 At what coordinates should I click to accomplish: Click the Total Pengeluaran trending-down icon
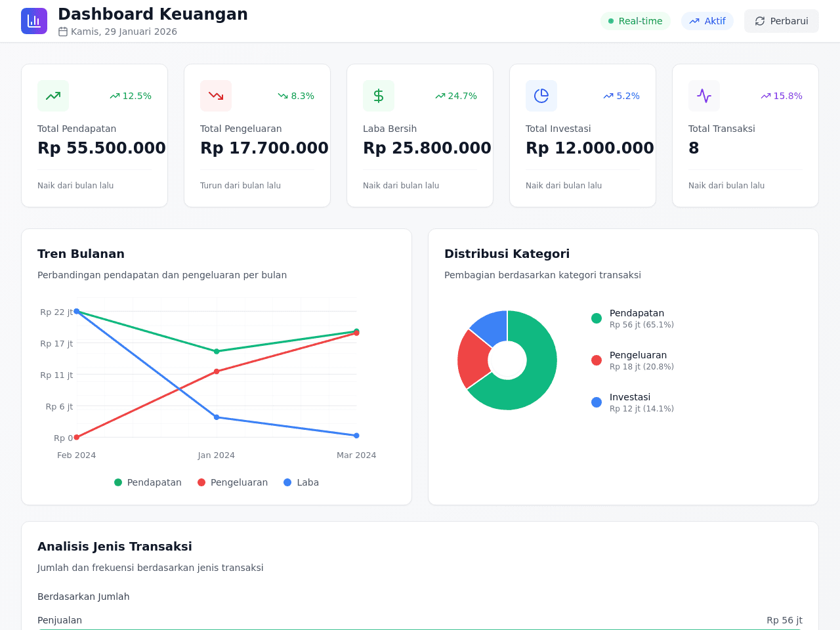coord(216,96)
